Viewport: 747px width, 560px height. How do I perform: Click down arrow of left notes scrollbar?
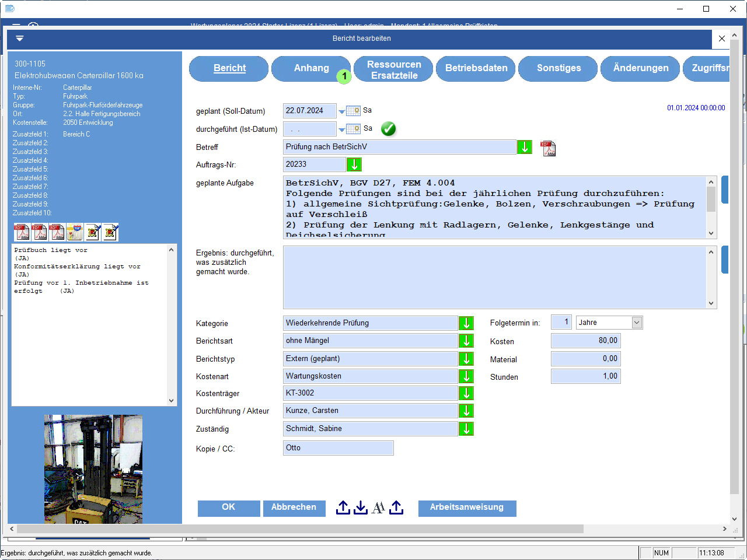tap(171, 401)
